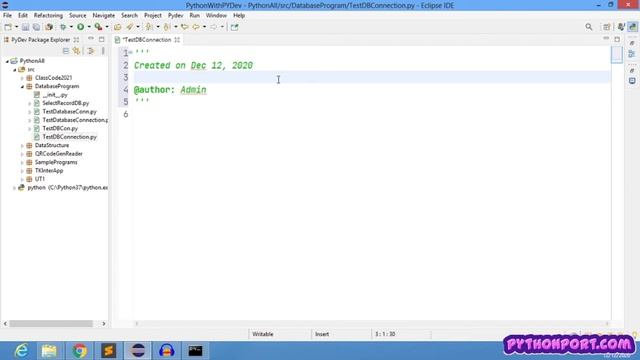Maximize the PyDev Package Explorer panel
The image size is (640, 360).
pyautogui.click(x=101, y=39)
